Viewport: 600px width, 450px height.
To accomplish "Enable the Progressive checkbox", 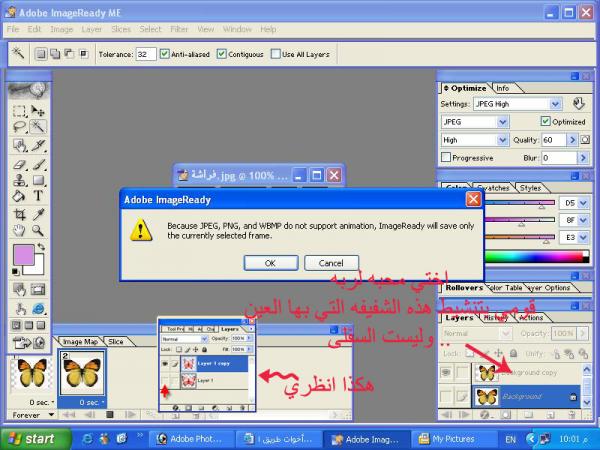I will coord(446,157).
